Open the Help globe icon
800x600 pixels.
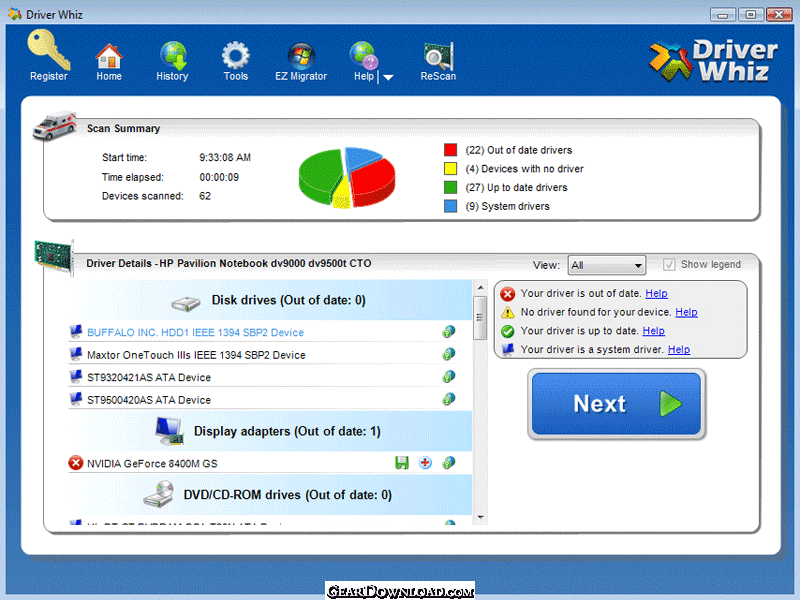tap(364, 55)
